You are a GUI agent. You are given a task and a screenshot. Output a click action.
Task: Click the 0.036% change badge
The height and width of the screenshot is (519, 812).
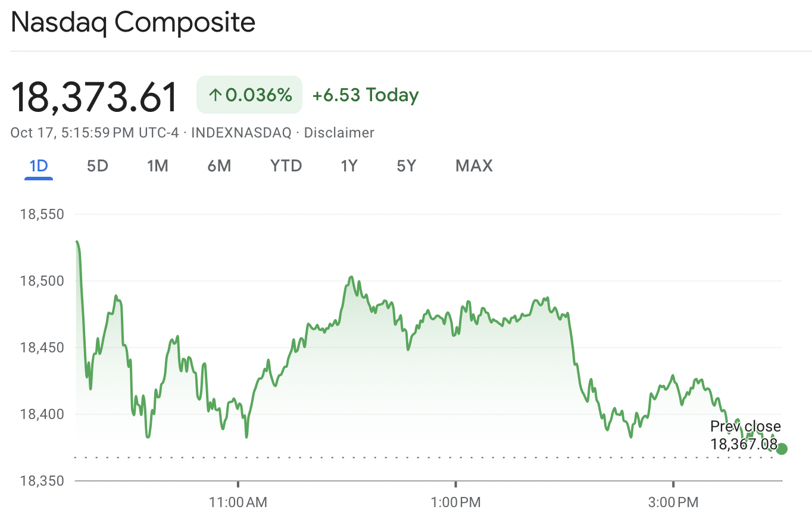(248, 94)
